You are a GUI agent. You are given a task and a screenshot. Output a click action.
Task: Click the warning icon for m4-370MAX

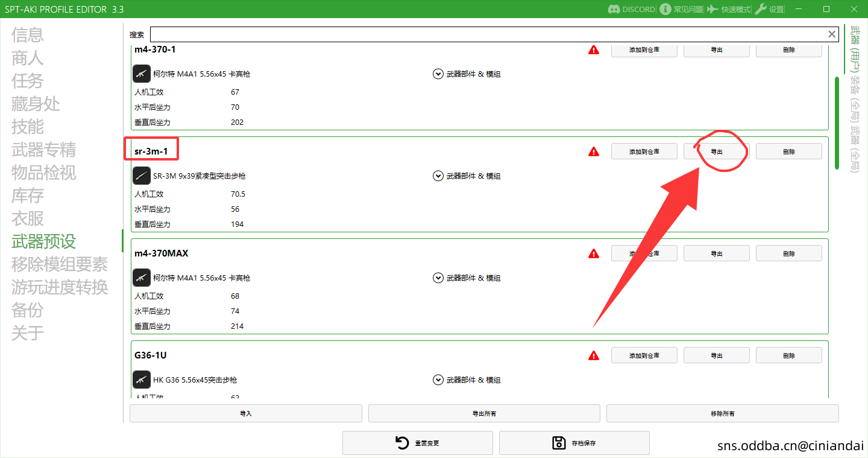[x=594, y=254]
